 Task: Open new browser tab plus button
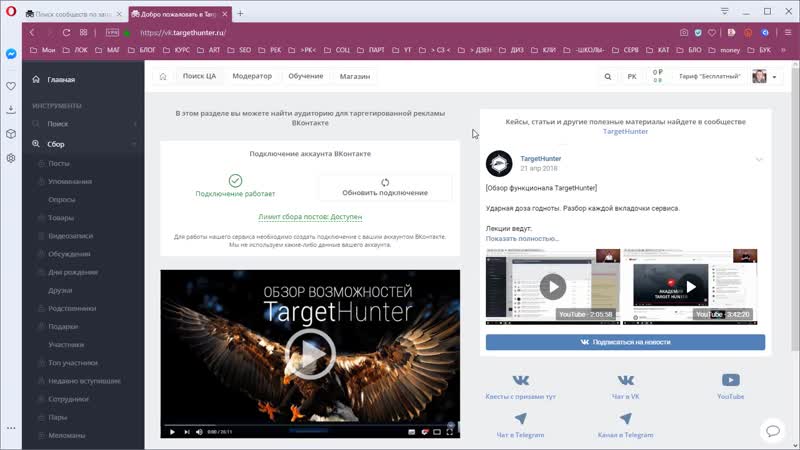240,14
